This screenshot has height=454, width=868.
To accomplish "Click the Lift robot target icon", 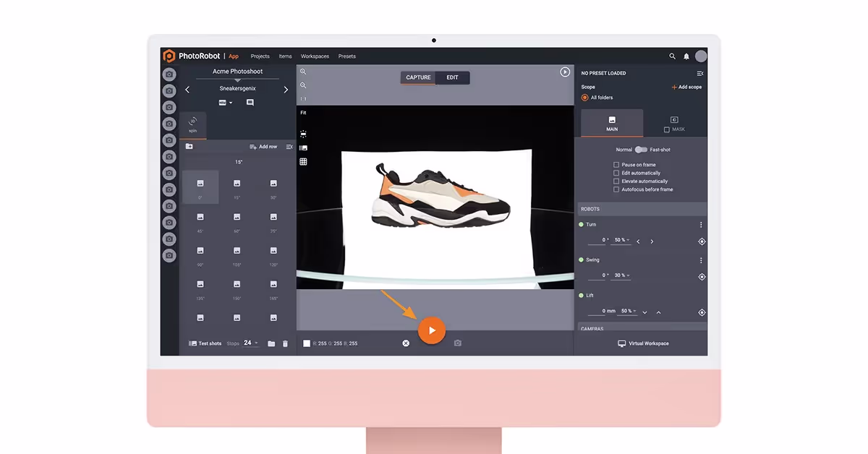I will [x=702, y=312].
